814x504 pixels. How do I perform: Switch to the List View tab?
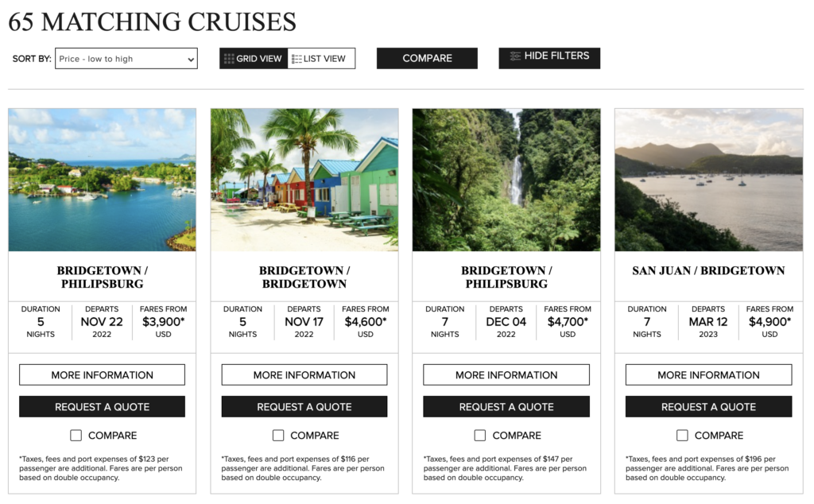tap(320, 58)
